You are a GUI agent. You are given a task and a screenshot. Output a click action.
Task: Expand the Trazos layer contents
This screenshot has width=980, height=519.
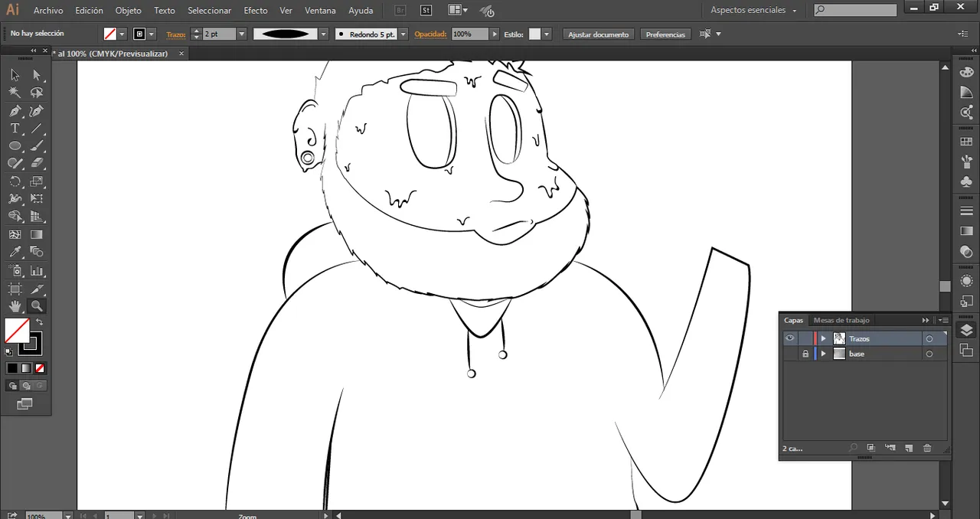pos(823,338)
